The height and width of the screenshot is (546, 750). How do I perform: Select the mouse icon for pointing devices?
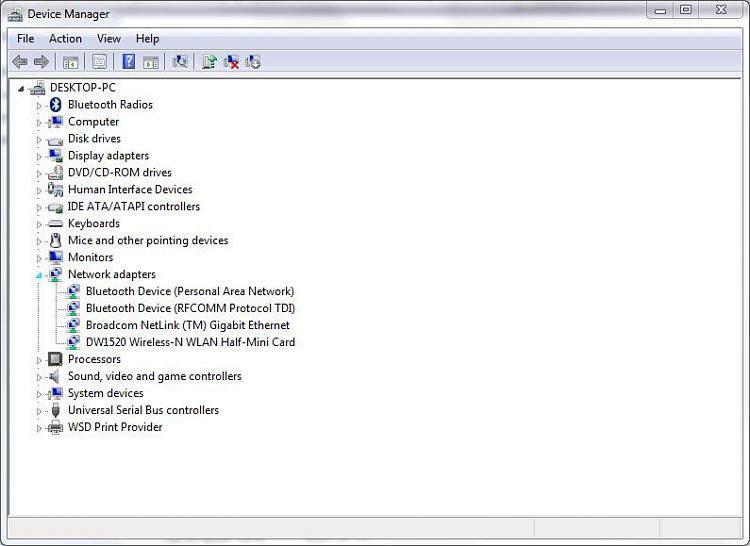[55, 240]
